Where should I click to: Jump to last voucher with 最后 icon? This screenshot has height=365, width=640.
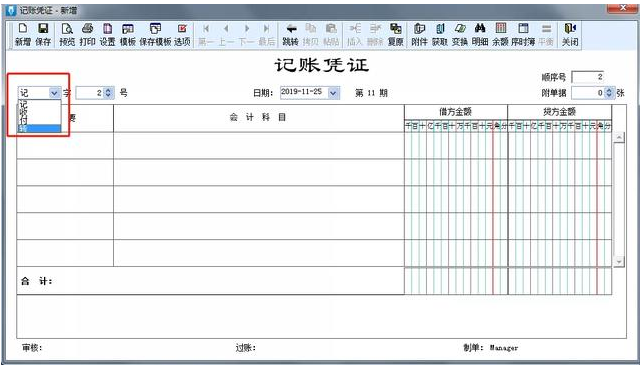267,34
